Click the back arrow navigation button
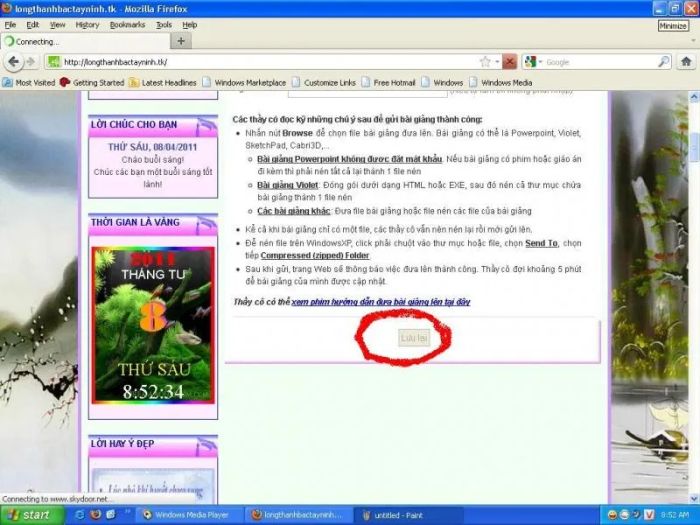Viewport: 700px width, 525px height. [x=13, y=62]
